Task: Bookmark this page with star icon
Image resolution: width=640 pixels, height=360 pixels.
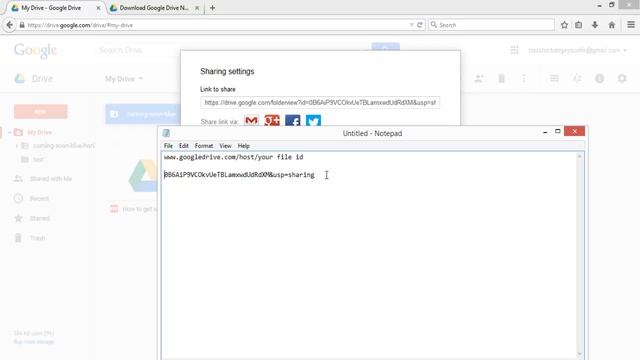Action: click(x=564, y=25)
